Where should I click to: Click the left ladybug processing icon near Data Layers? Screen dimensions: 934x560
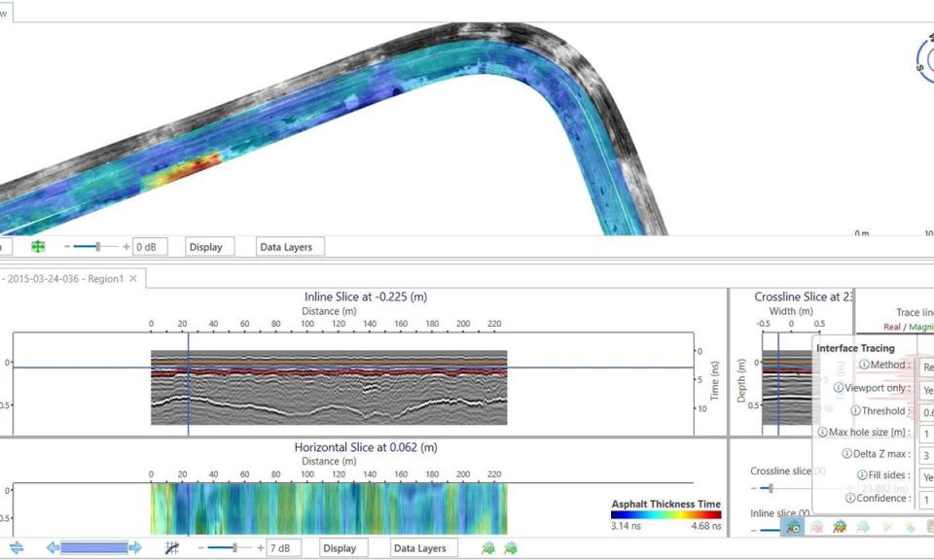[489, 547]
